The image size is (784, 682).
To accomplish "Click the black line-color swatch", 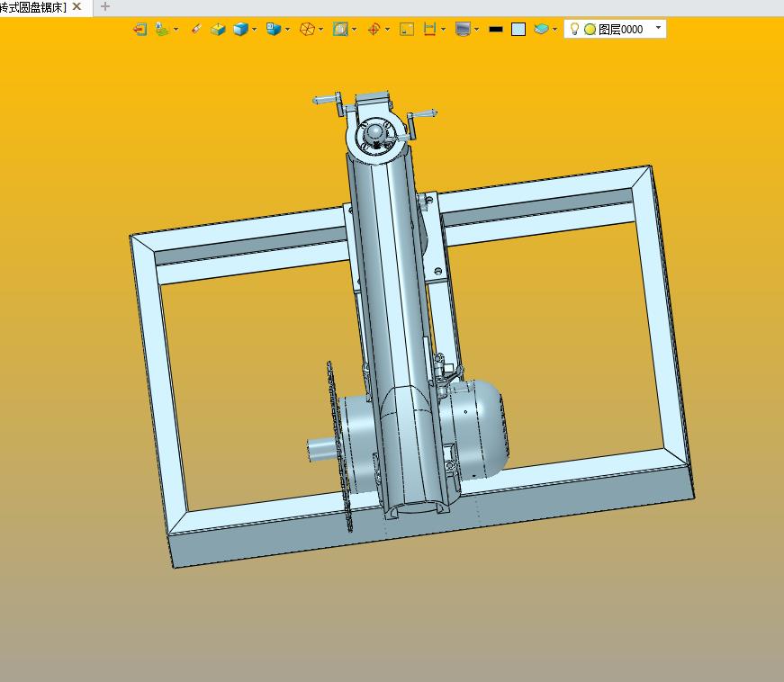I will (495, 30).
